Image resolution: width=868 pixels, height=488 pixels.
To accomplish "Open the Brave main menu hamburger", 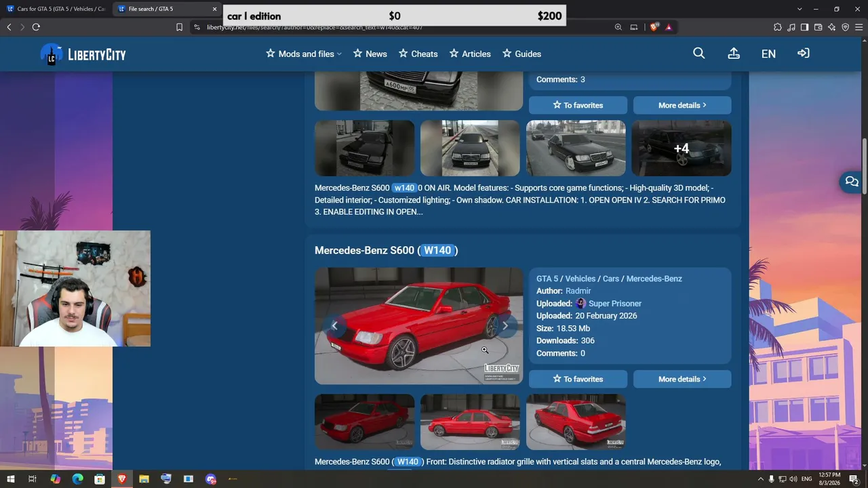I will tap(859, 27).
